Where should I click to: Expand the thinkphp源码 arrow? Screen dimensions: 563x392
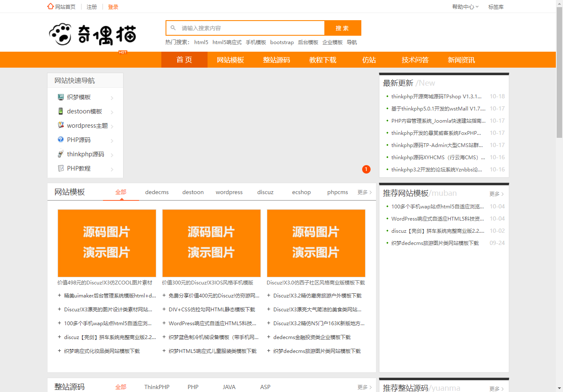click(112, 155)
